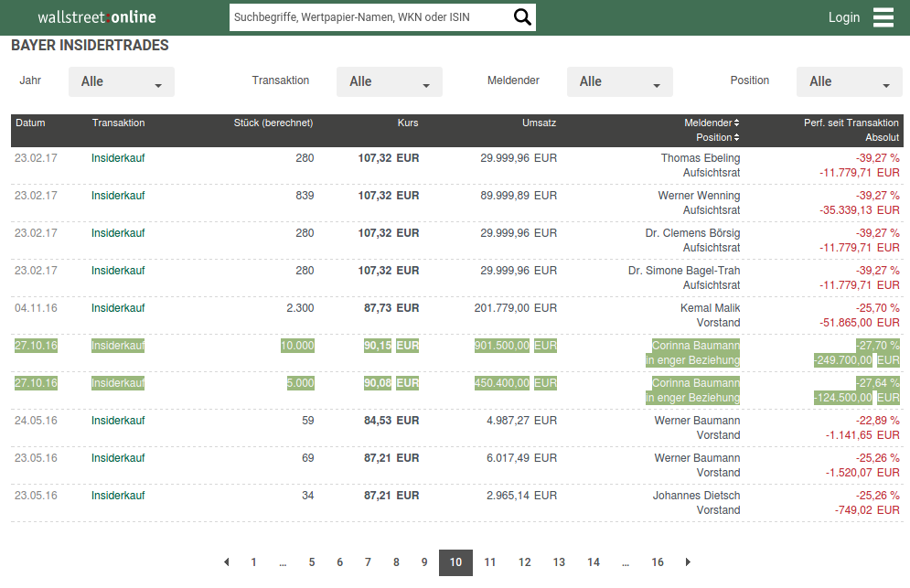Click Kurs value 84,53 EUR
The height and width of the screenshot is (588, 910).
tap(391, 421)
